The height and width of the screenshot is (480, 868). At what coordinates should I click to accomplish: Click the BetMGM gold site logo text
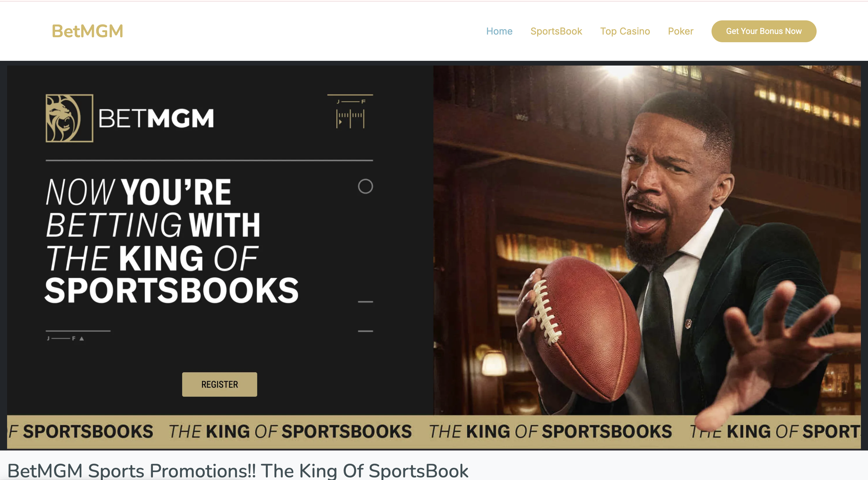coord(87,31)
